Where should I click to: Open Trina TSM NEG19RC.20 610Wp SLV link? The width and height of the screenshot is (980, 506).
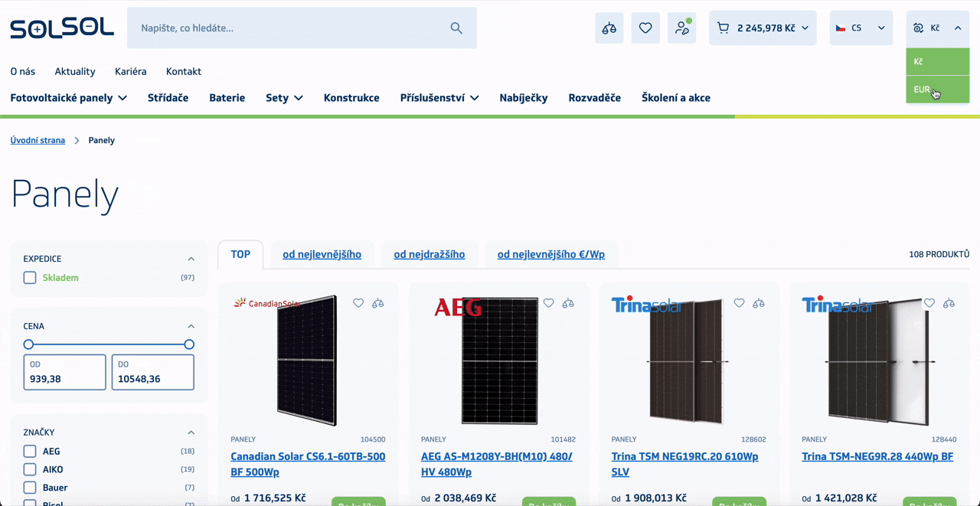click(x=685, y=465)
